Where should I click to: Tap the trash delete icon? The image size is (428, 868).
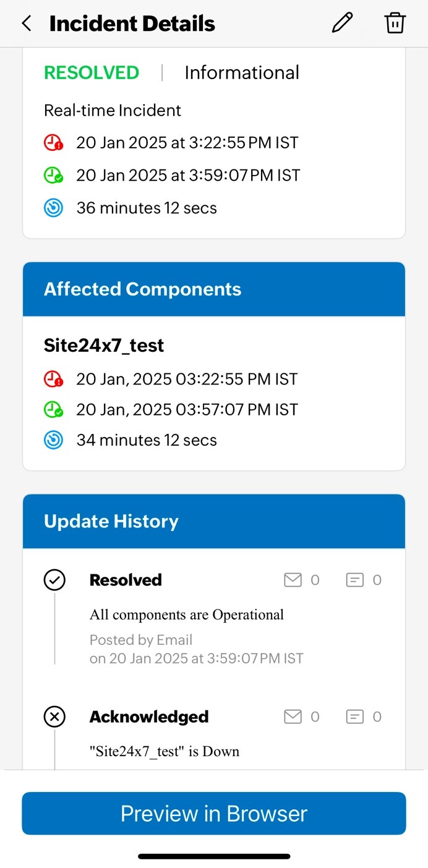click(x=395, y=23)
